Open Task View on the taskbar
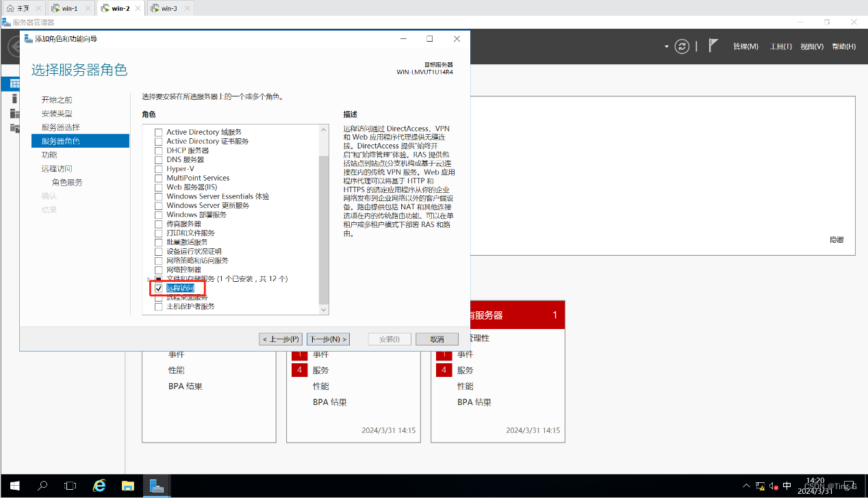Image resolution: width=868 pixels, height=498 pixels. tap(71, 486)
